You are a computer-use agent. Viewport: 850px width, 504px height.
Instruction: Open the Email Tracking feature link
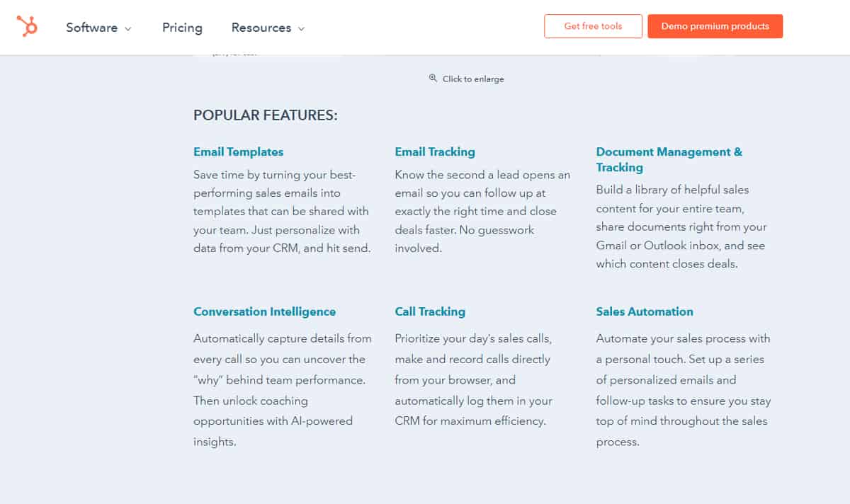click(x=435, y=151)
